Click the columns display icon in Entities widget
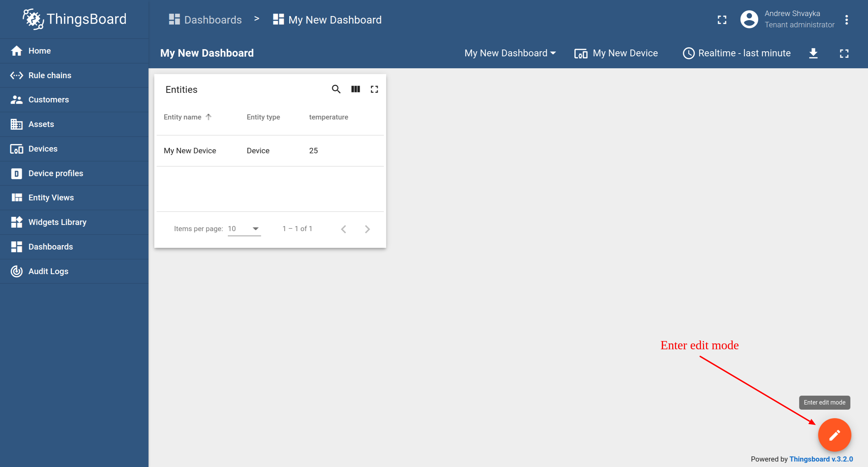The height and width of the screenshot is (467, 868). tap(355, 89)
